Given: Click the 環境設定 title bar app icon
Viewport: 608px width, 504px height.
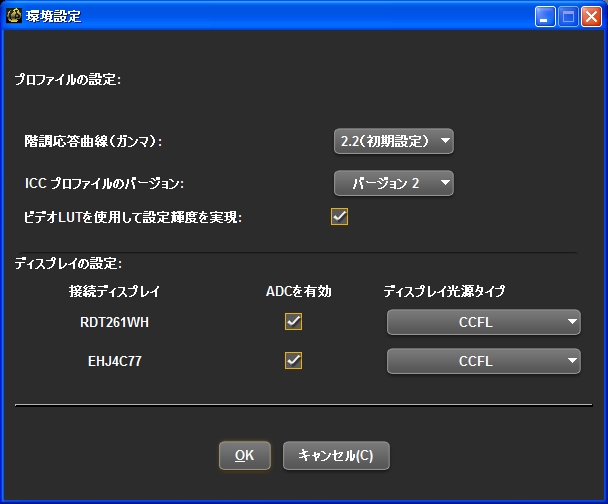Looking at the screenshot, I should click(14, 16).
